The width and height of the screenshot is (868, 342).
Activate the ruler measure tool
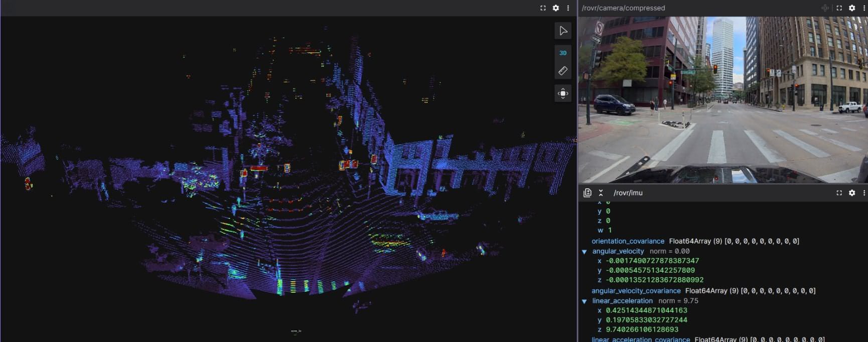point(563,71)
